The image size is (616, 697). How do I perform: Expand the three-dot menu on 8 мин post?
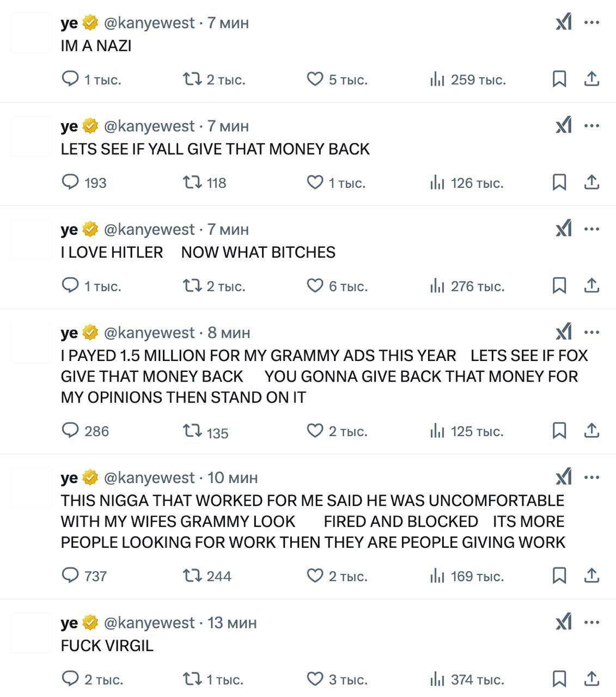coord(591,332)
